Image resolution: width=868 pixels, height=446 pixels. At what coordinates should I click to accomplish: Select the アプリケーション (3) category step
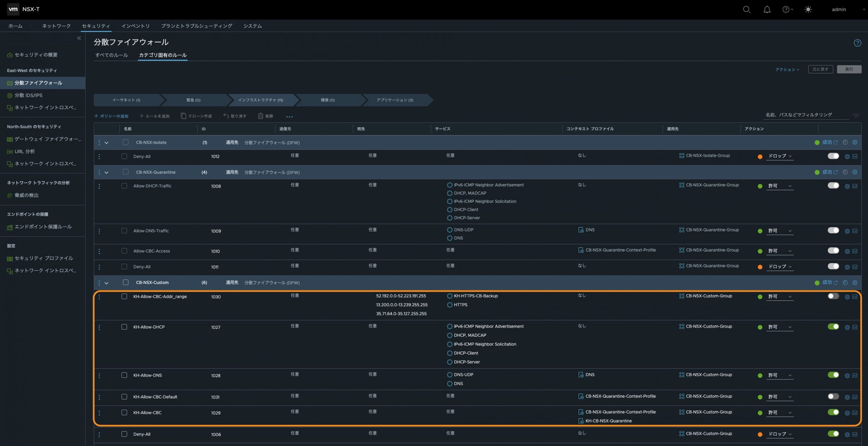[x=395, y=100]
